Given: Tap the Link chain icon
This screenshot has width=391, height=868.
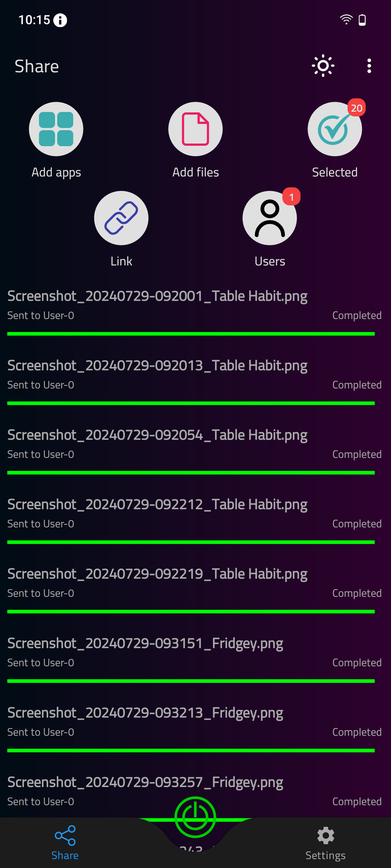Looking at the screenshot, I should tap(121, 218).
